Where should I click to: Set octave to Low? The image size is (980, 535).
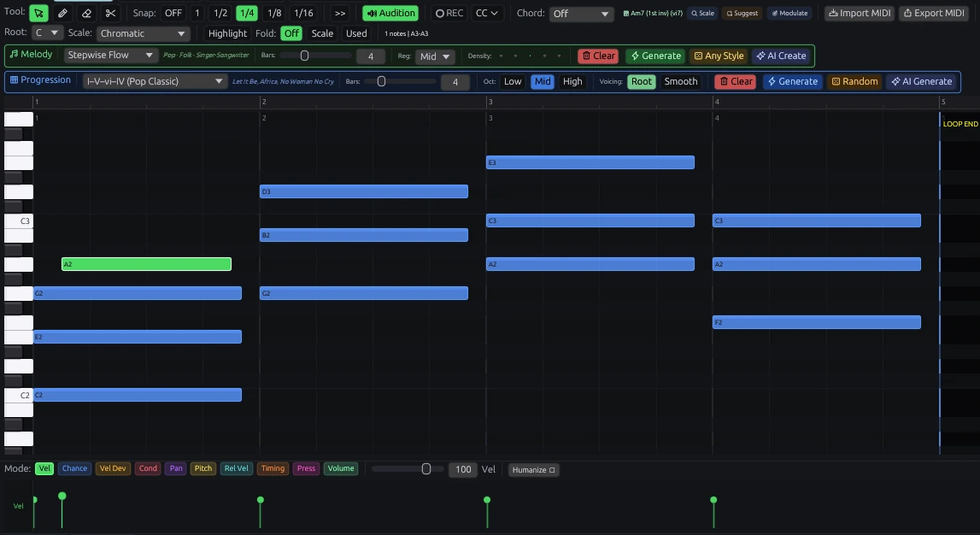513,81
